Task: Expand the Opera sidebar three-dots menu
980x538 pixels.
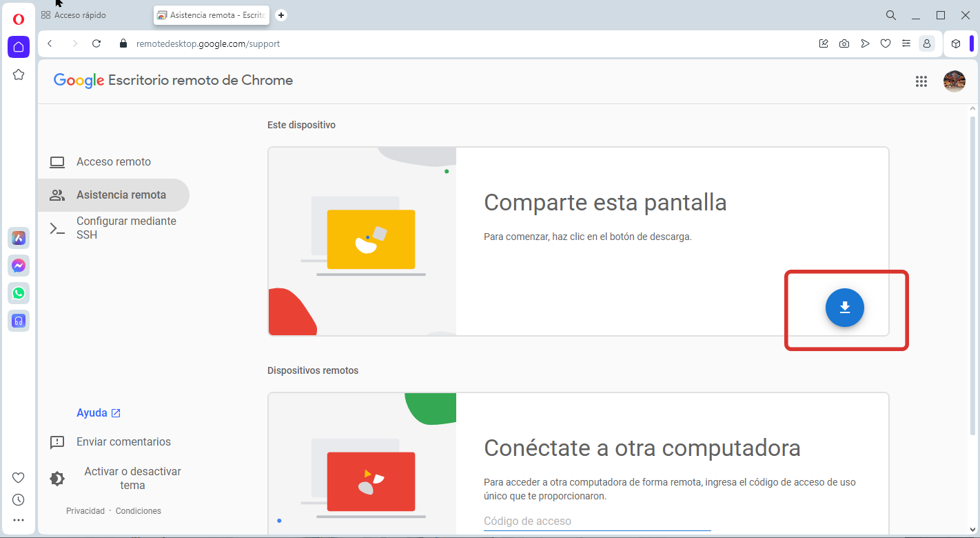Action: [19, 520]
